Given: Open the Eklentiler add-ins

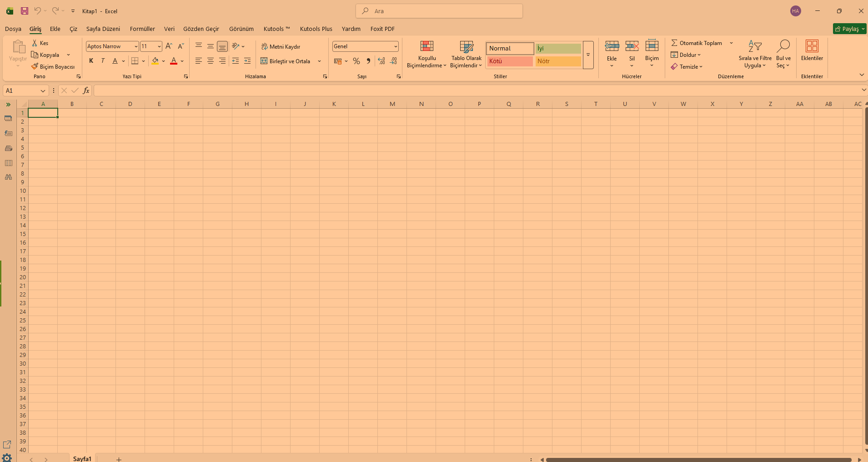Looking at the screenshot, I should tap(812, 50).
